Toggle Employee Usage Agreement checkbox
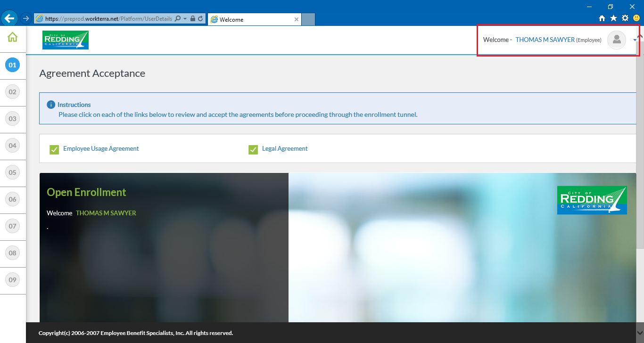Viewport: 644px width, 343px height. tap(54, 150)
